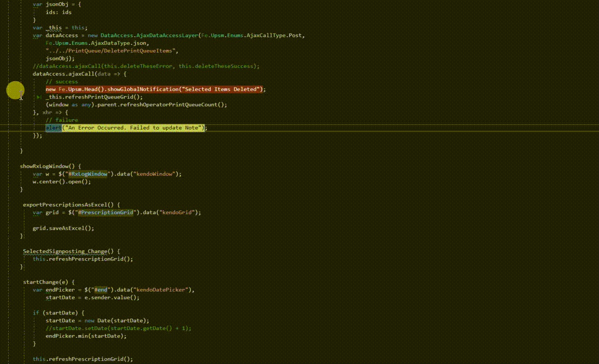Image resolution: width=599 pixels, height=364 pixels.
Task: Click the highlighted #end token
Action: [101, 289]
